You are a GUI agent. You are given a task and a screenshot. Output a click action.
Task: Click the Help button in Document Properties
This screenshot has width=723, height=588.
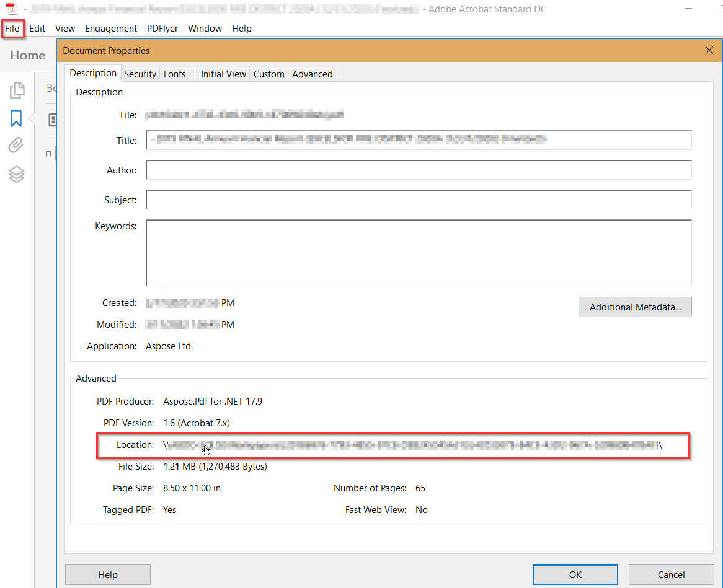pos(108,574)
